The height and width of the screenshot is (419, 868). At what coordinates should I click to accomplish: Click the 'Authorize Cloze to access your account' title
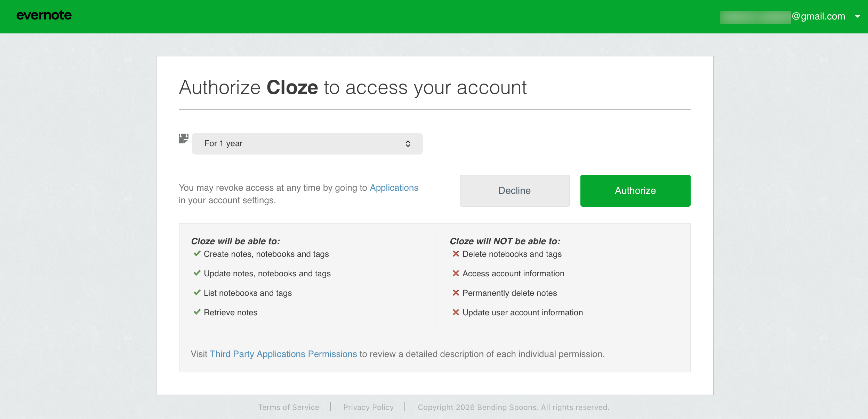353,88
